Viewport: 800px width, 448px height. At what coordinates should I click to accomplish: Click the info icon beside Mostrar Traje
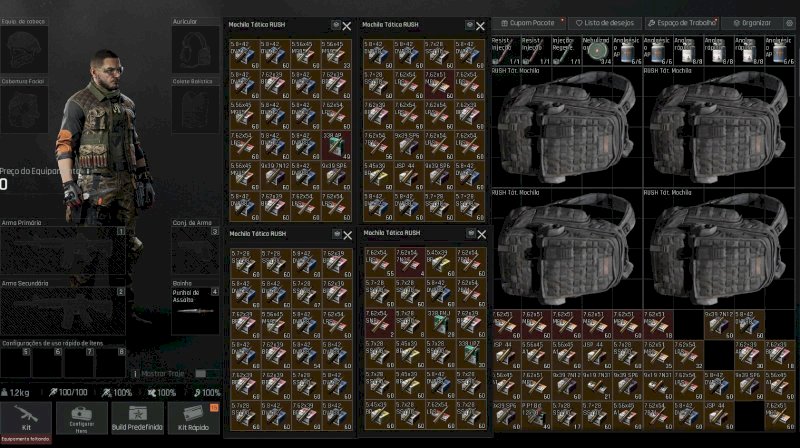pos(135,374)
